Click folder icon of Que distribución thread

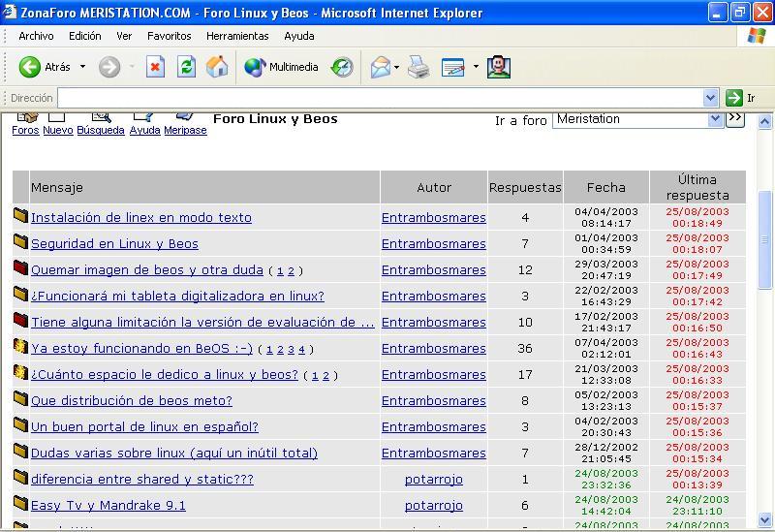[x=20, y=398]
